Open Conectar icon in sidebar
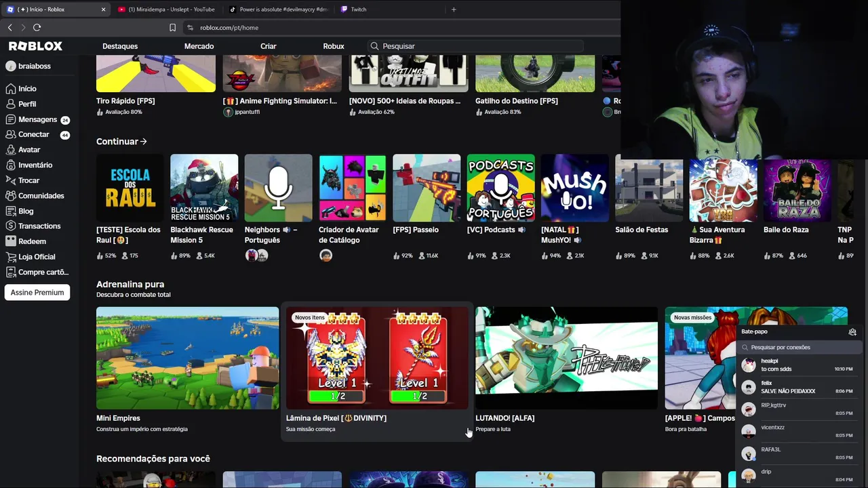Viewport: 868px width, 488px height. [10, 134]
